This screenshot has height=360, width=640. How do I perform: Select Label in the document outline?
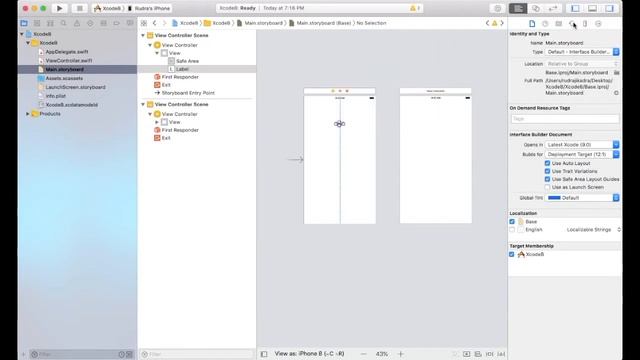click(182, 69)
